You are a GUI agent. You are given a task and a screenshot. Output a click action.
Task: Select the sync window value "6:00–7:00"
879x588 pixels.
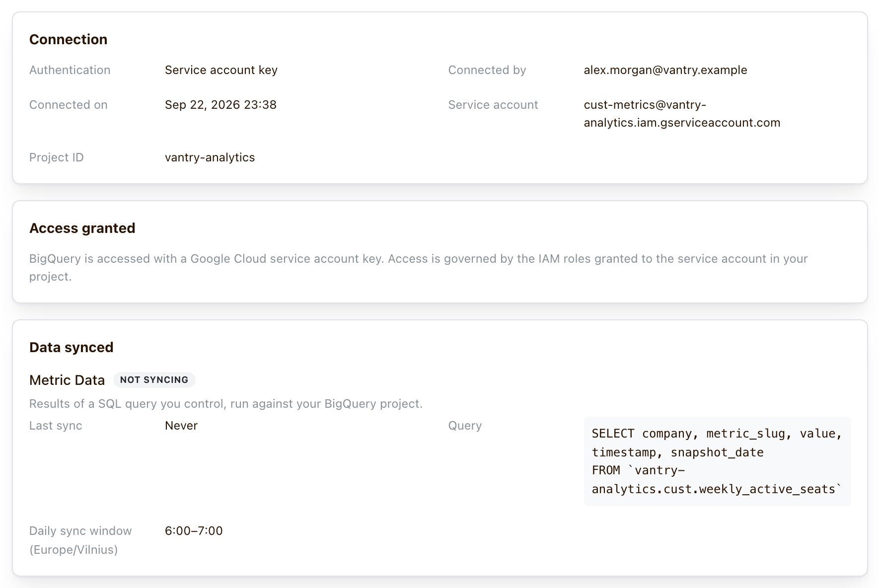coord(194,531)
